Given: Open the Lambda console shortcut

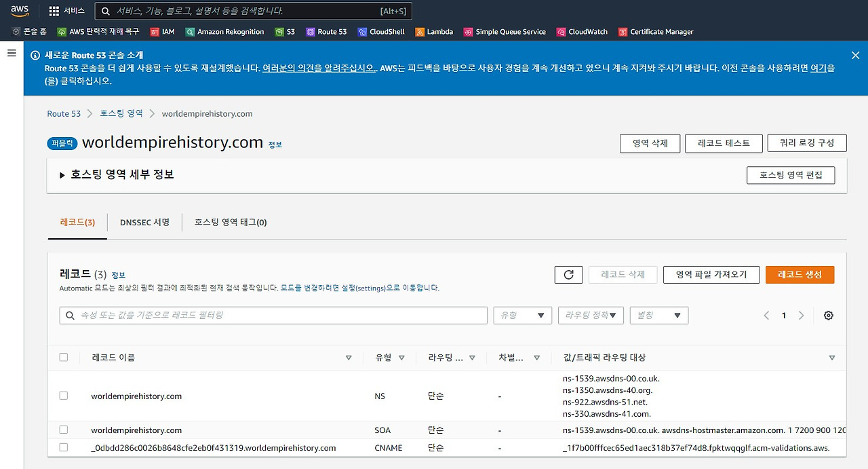Looking at the screenshot, I should point(434,31).
